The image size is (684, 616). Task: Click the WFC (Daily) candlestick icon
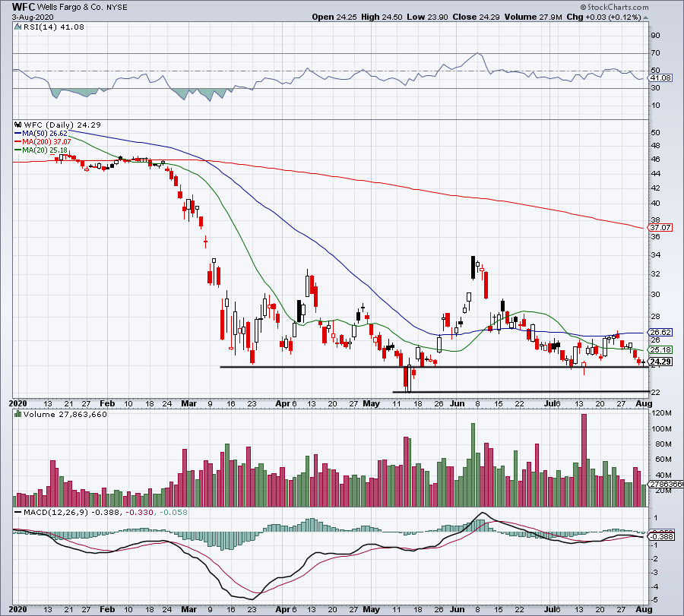point(18,125)
